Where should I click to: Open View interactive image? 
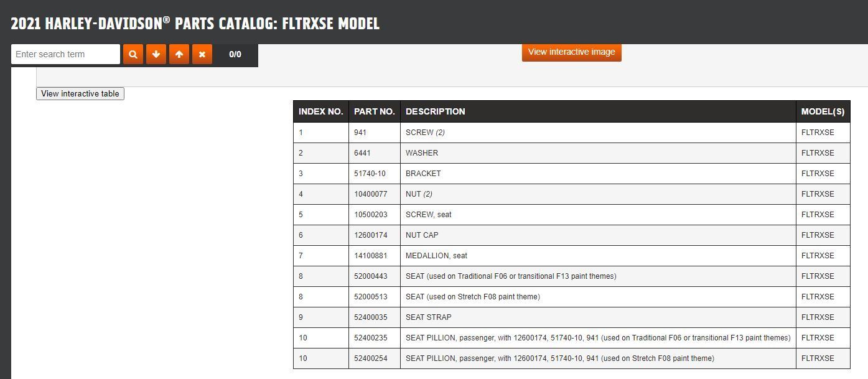tap(571, 52)
